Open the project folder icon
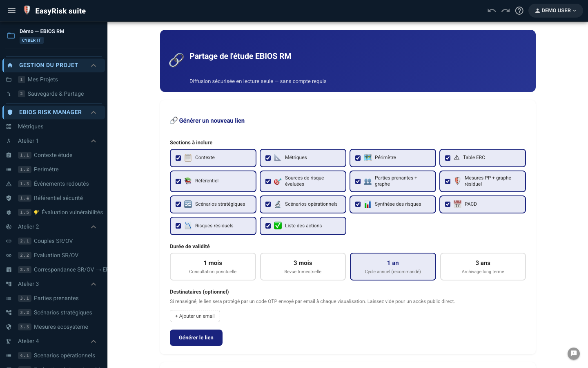 (x=11, y=36)
